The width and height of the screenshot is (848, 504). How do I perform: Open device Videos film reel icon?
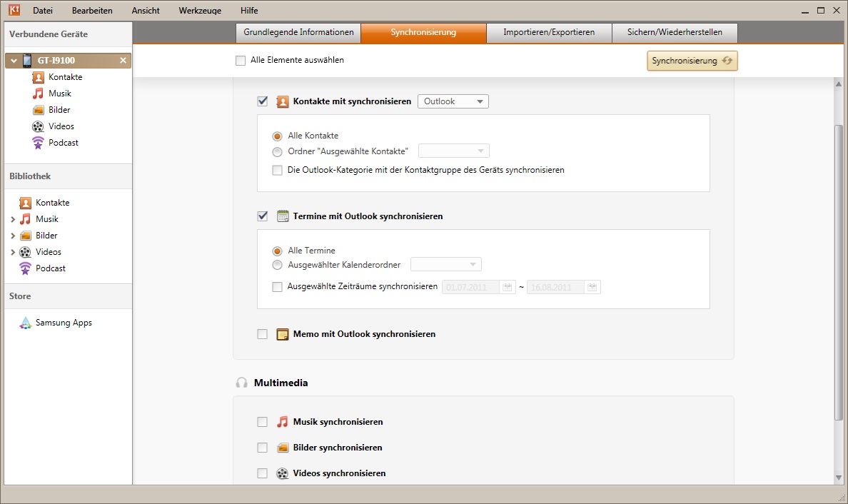39,126
